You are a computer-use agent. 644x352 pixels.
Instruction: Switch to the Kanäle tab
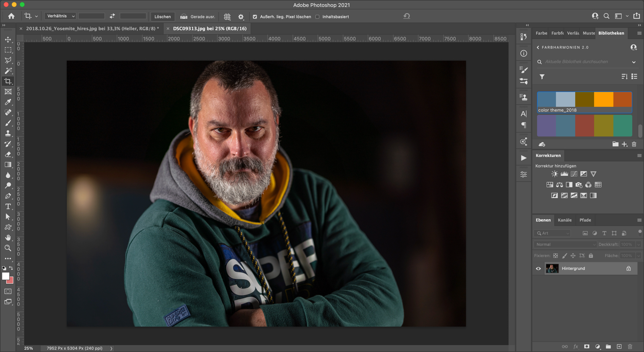(x=564, y=220)
